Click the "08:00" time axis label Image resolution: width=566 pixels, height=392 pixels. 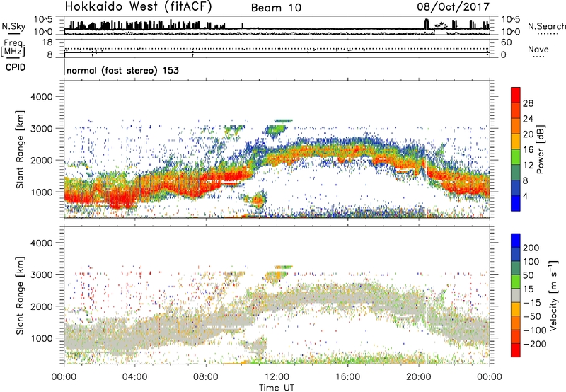point(206,377)
